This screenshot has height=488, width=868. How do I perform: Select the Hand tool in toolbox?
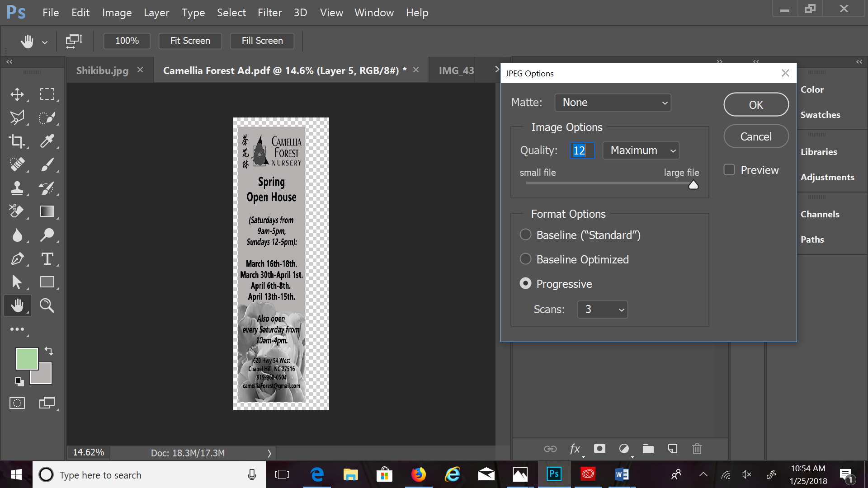tap(17, 306)
